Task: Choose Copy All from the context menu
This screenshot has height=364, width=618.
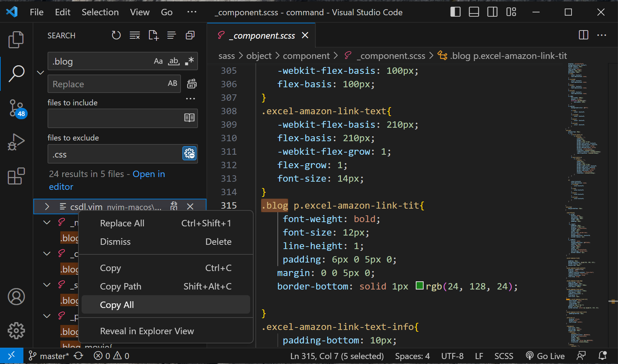Action: (x=117, y=304)
